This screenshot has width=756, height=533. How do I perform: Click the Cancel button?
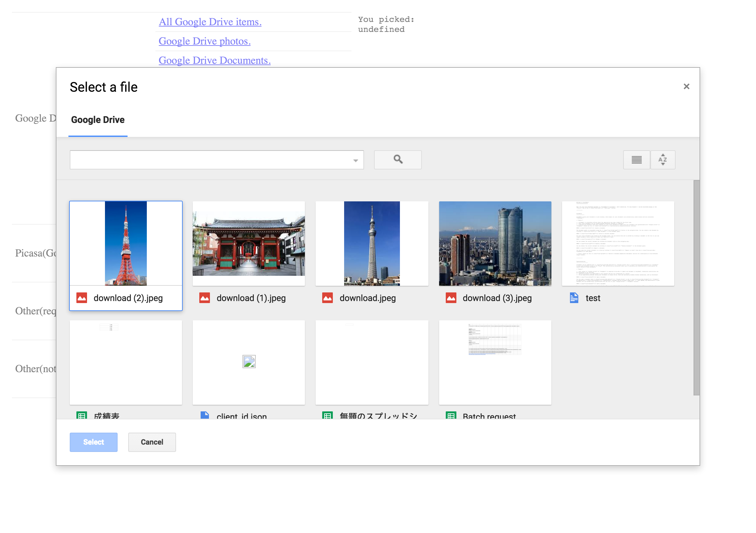(152, 442)
